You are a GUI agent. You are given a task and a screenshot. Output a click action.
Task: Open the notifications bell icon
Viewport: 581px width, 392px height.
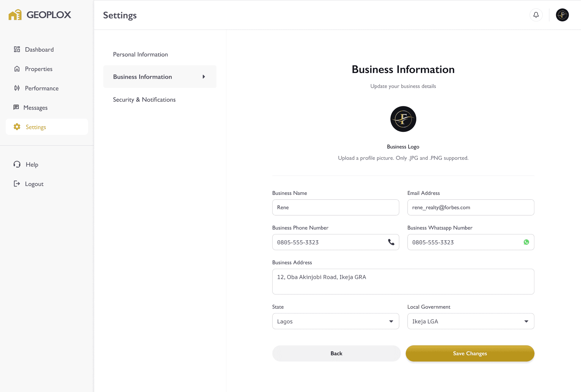coord(536,15)
